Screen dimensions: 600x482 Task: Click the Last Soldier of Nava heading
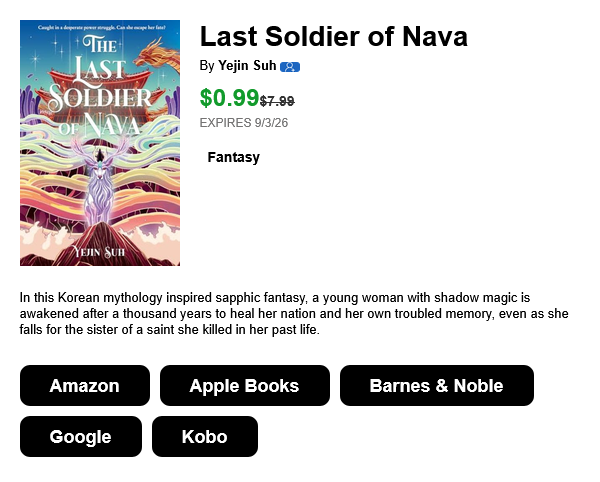(334, 37)
